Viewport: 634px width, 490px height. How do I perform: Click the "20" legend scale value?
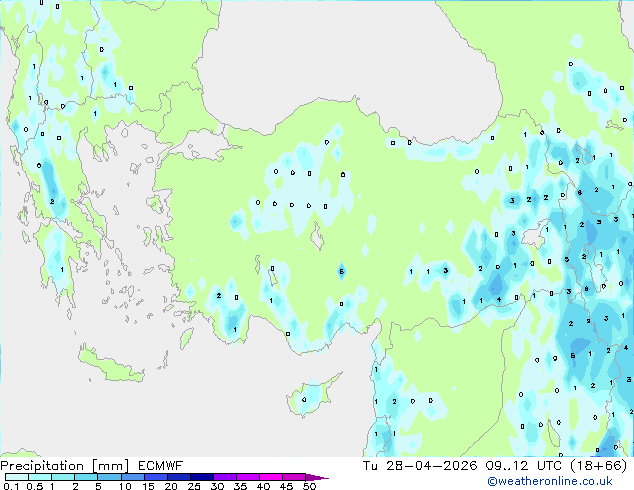click(171, 486)
